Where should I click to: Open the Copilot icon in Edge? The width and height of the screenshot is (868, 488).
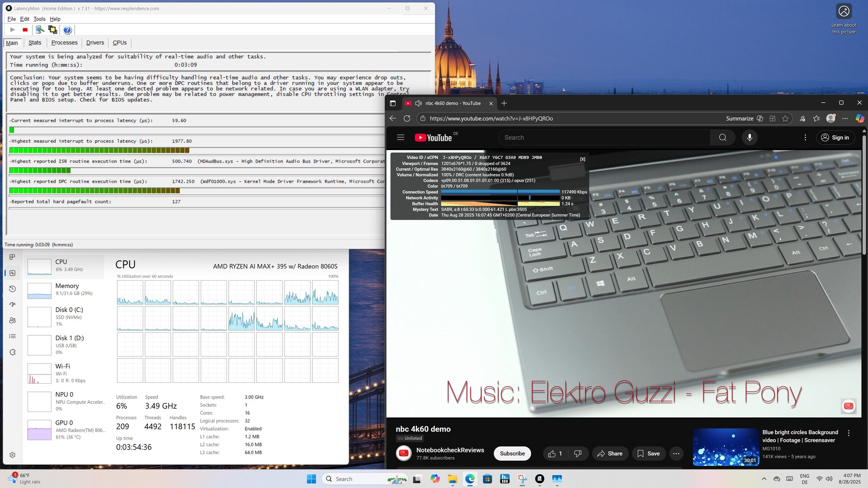pyautogui.click(x=859, y=118)
